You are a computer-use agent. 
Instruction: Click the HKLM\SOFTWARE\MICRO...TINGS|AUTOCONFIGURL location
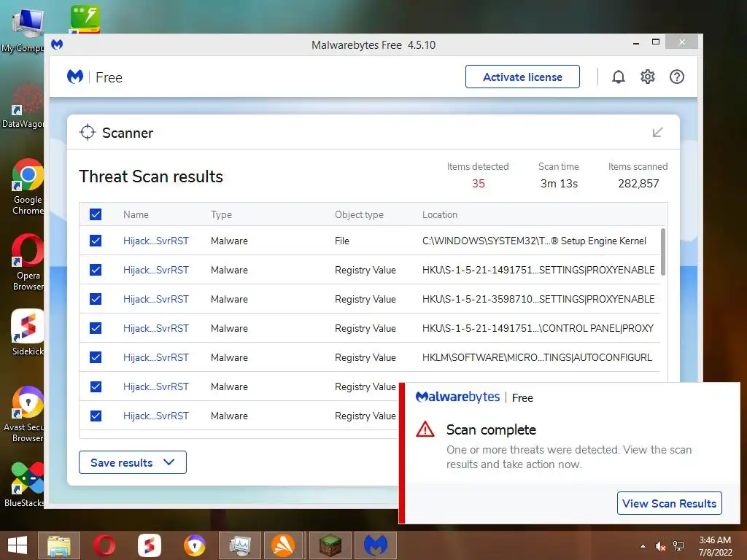[537, 357]
